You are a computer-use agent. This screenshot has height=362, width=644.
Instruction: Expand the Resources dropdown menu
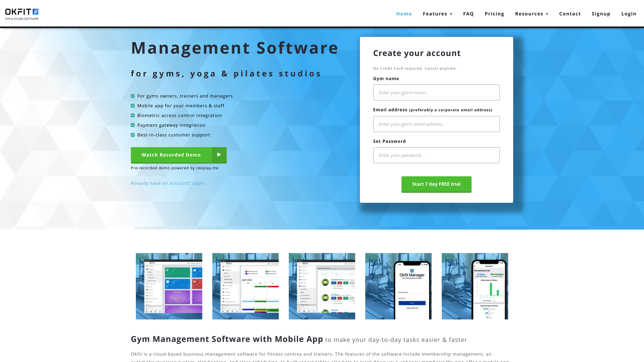click(x=531, y=14)
